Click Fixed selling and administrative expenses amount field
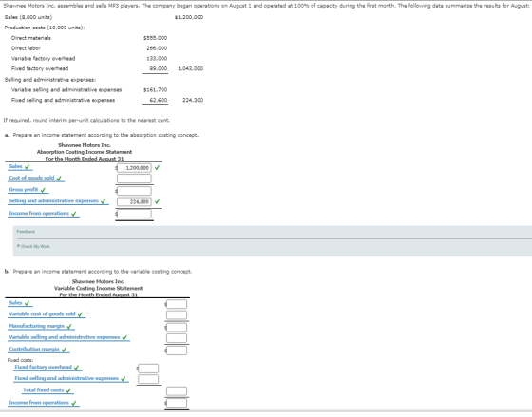Viewport: 532px width, 417px height. tap(148, 379)
